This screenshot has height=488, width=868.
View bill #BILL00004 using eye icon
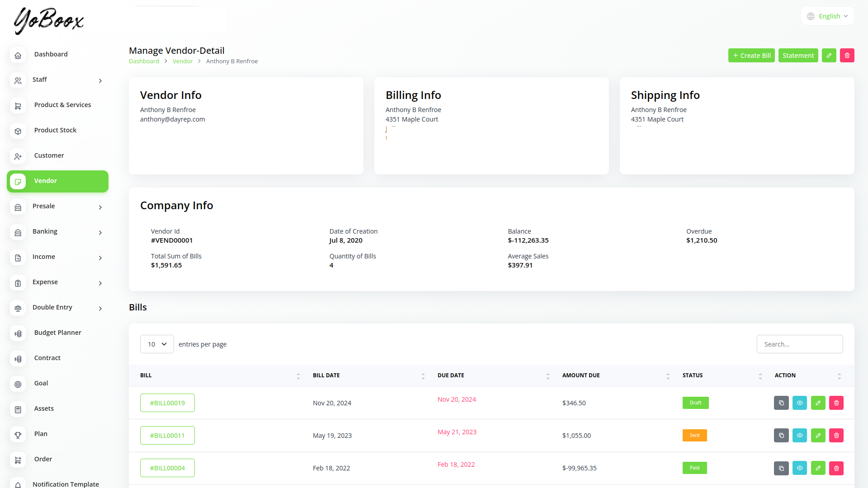pyautogui.click(x=799, y=468)
